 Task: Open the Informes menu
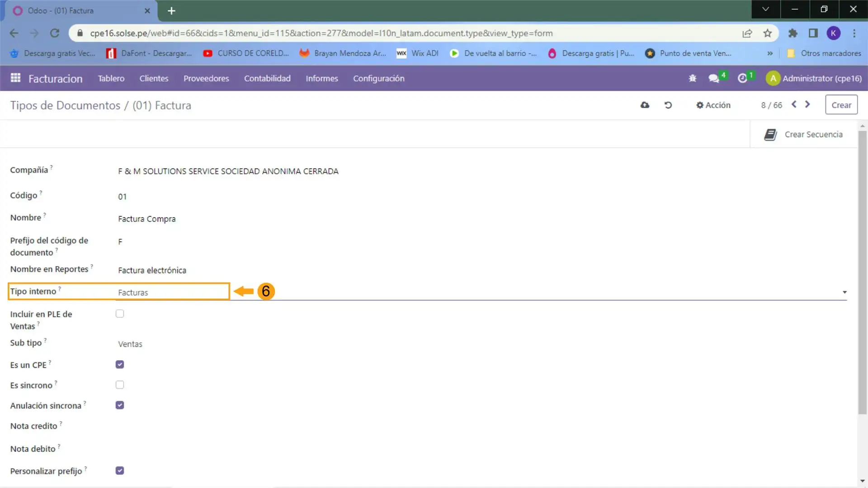[322, 79]
